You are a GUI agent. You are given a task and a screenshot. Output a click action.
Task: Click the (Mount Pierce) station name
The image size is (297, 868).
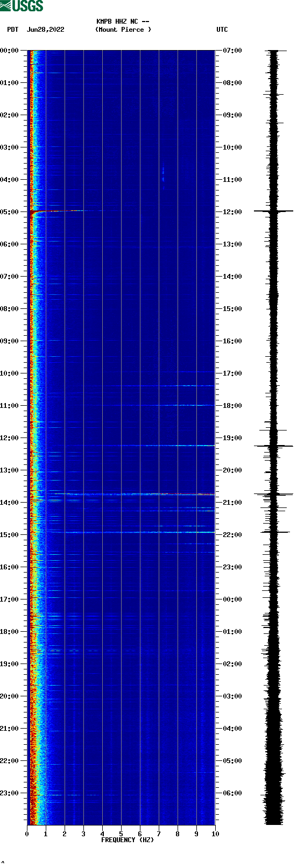[123, 30]
